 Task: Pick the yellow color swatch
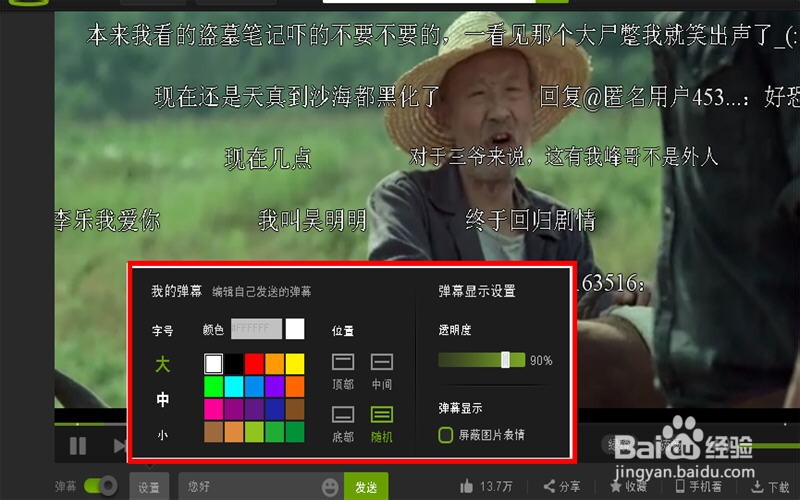tap(295, 364)
